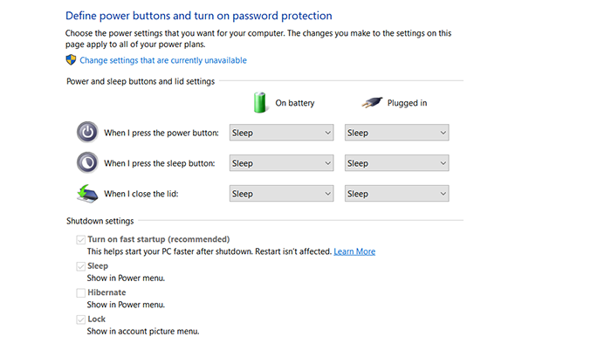Click the laptop lid close icon
This screenshot has width=611, height=364.
[88, 193]
